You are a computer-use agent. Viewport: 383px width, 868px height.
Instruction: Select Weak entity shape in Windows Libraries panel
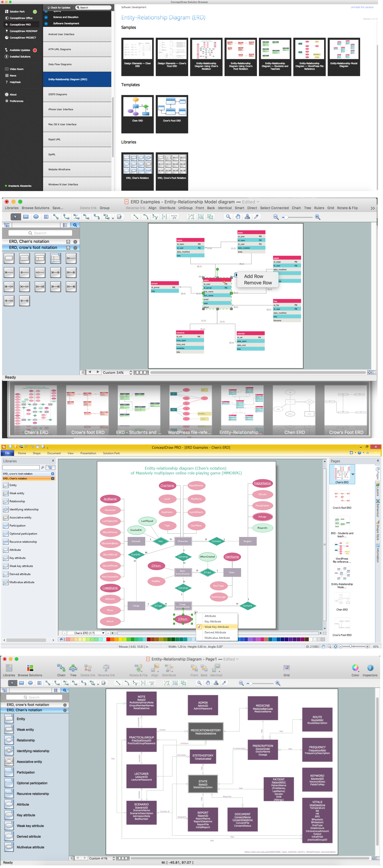pos(14,493)
